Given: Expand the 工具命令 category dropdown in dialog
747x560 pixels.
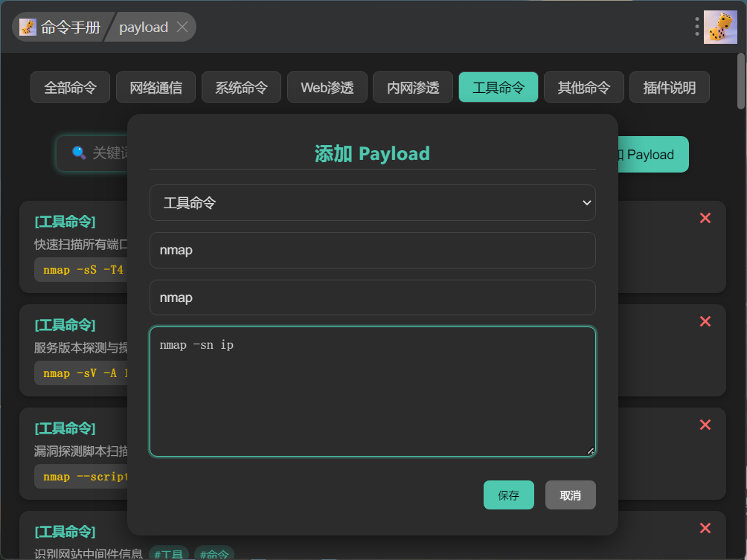Looking at the screenshot, I should (373, 203).
